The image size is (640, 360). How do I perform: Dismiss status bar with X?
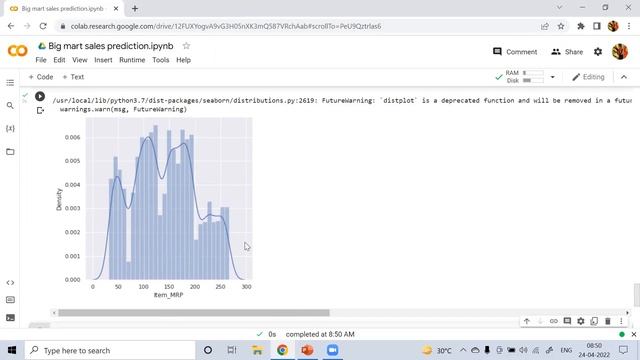pyautogui.click(x=634, y=334)
